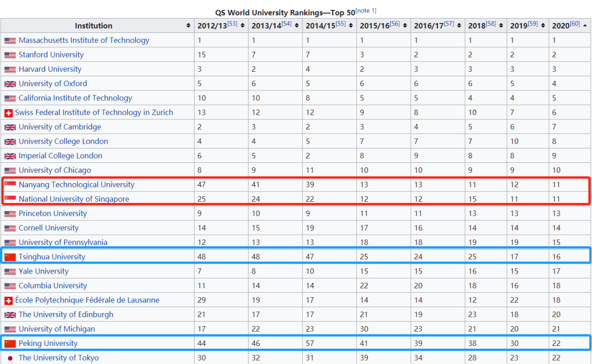
Task: Follow the Columbia University link
Action: (53, 286)
